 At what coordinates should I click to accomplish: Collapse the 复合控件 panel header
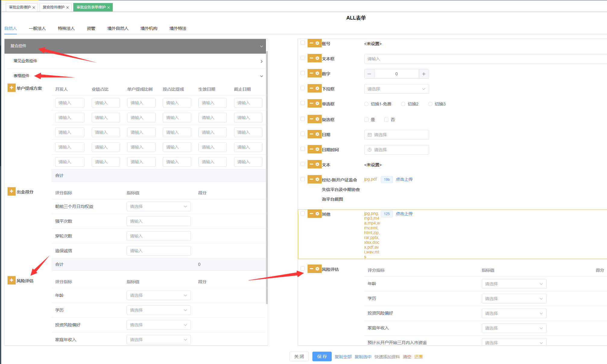click(135, 46)
